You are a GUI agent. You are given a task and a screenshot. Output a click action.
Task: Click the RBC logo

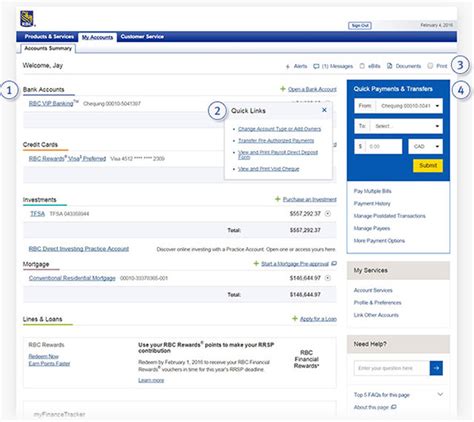click(x=27, y=19)
